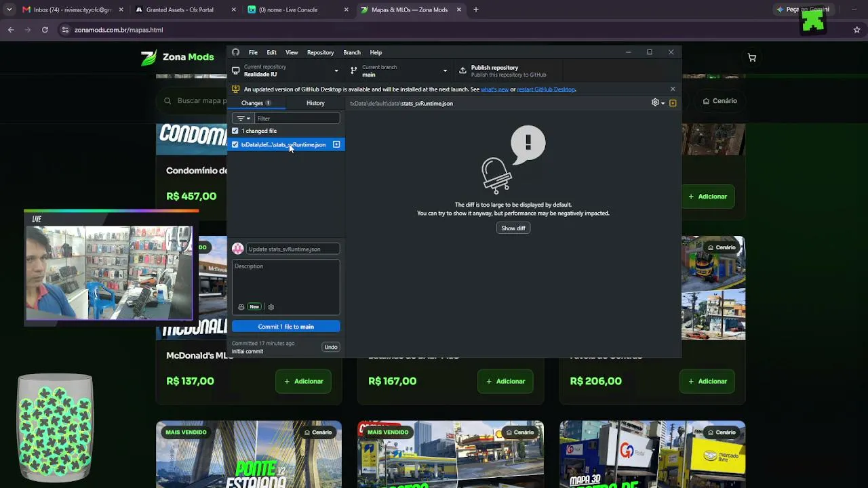Open the Ponte Estaiada map thumbnail
Viewport: 868px width, 488px height.
[249, 455]
